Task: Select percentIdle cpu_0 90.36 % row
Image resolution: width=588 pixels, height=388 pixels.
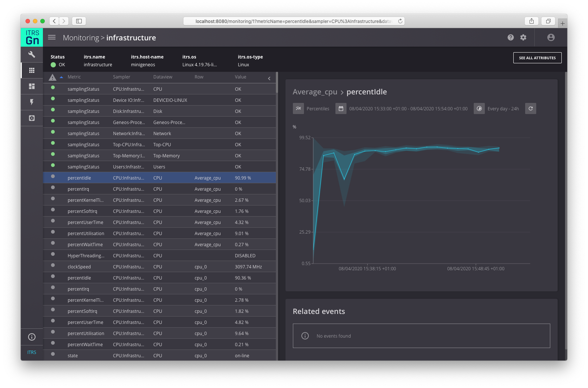Action: [159, 278]
